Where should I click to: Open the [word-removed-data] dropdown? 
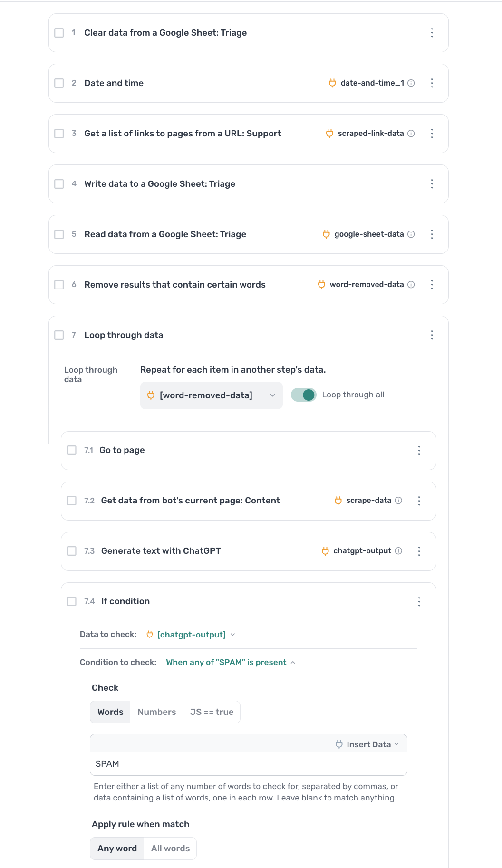(272, 395)
